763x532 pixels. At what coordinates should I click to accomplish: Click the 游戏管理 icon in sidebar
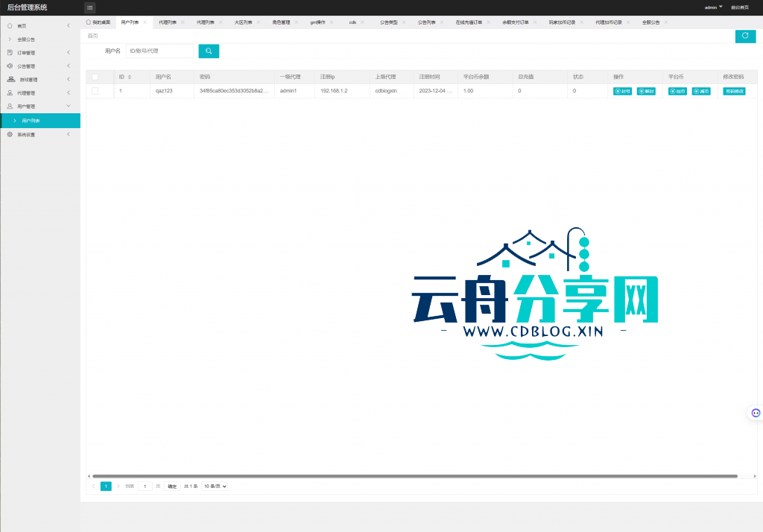(x=11, y=79)
